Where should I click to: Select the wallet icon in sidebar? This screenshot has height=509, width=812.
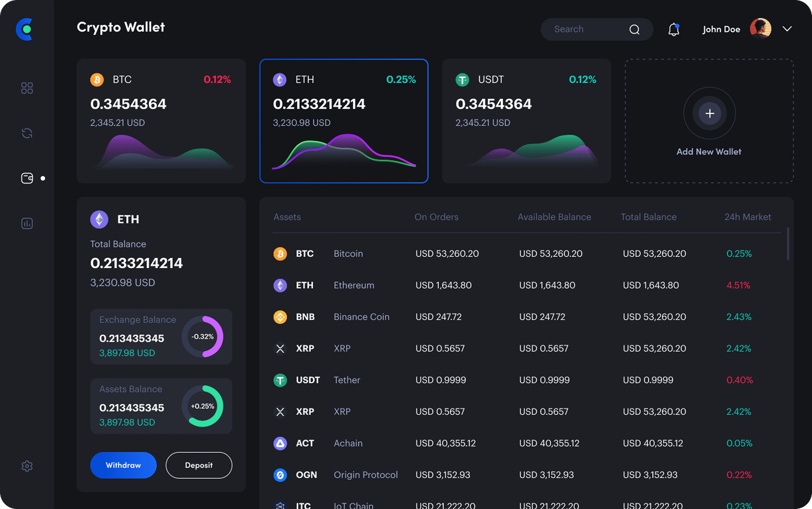tap(27, 178)
